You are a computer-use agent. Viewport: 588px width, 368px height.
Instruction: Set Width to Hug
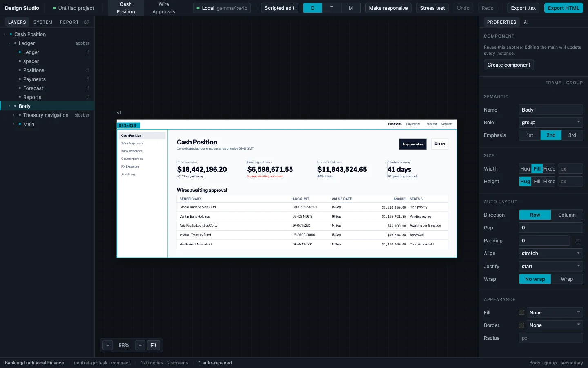[x=525, y=169]
